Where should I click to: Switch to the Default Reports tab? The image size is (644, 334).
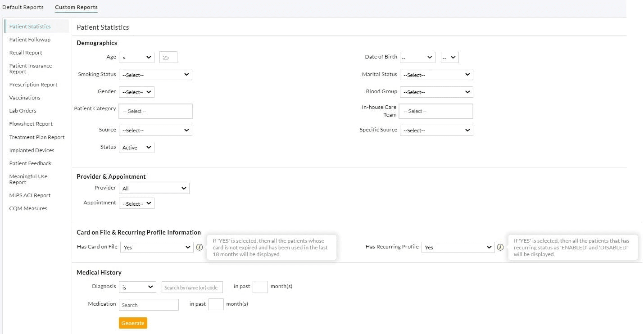[23, 7]
